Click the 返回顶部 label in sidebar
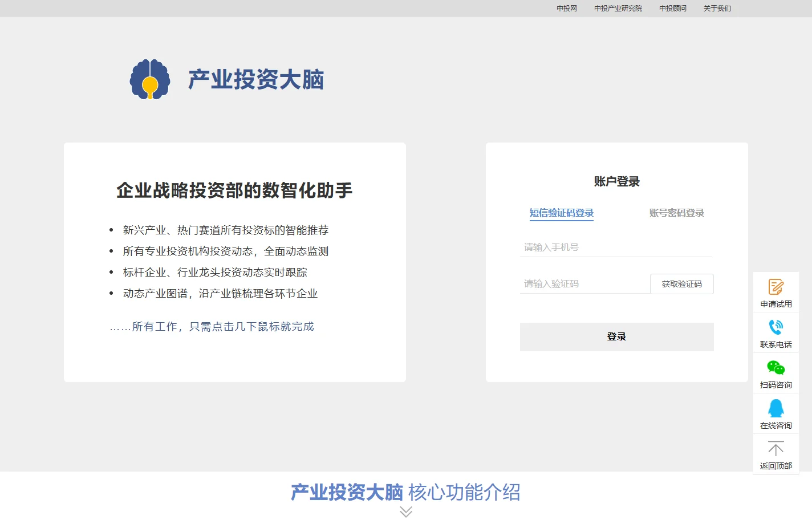The width and height of the screenshot is (812, 532). coord(776,466)
